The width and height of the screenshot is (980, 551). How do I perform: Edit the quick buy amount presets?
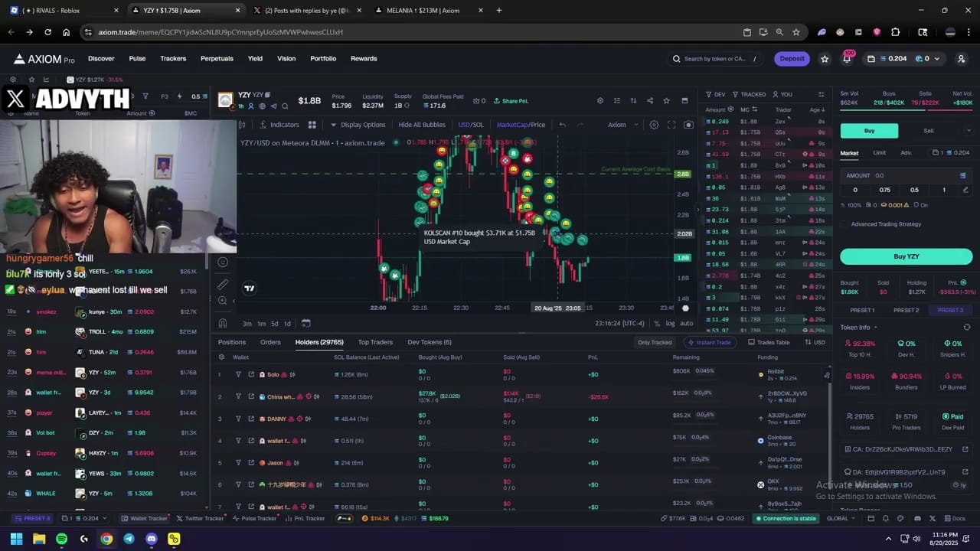(x=965, y=190)
